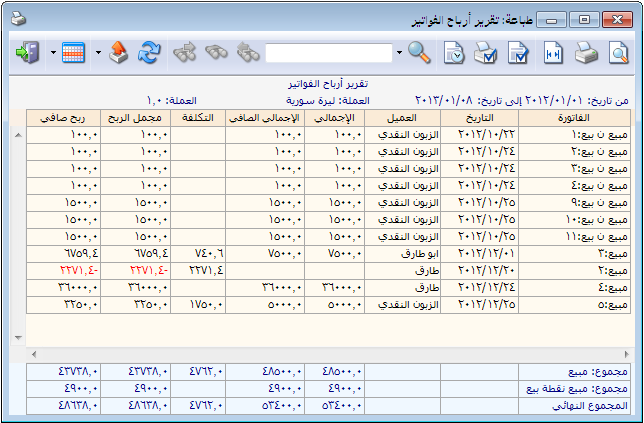Click the plain binoculars find icon
The image size is (644, 423).
(x=216, y=53)
